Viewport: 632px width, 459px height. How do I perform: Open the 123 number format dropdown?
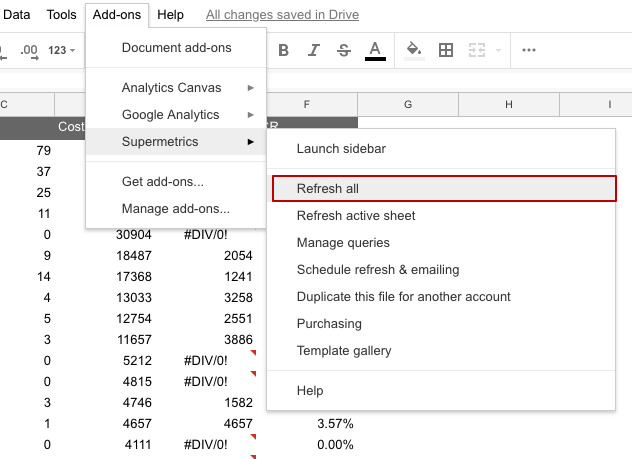click(x=62, y=50)
